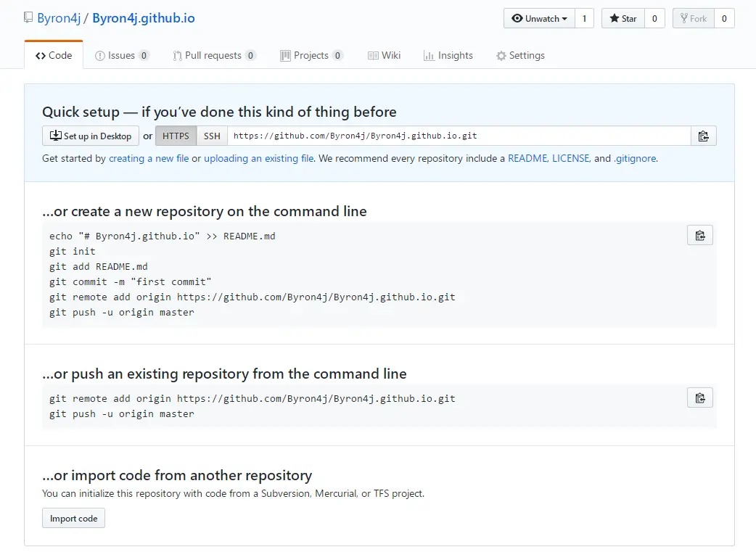Screen dimensions: 756x552
Task: Click the pull request icon
Action: [x=177, y=56]
